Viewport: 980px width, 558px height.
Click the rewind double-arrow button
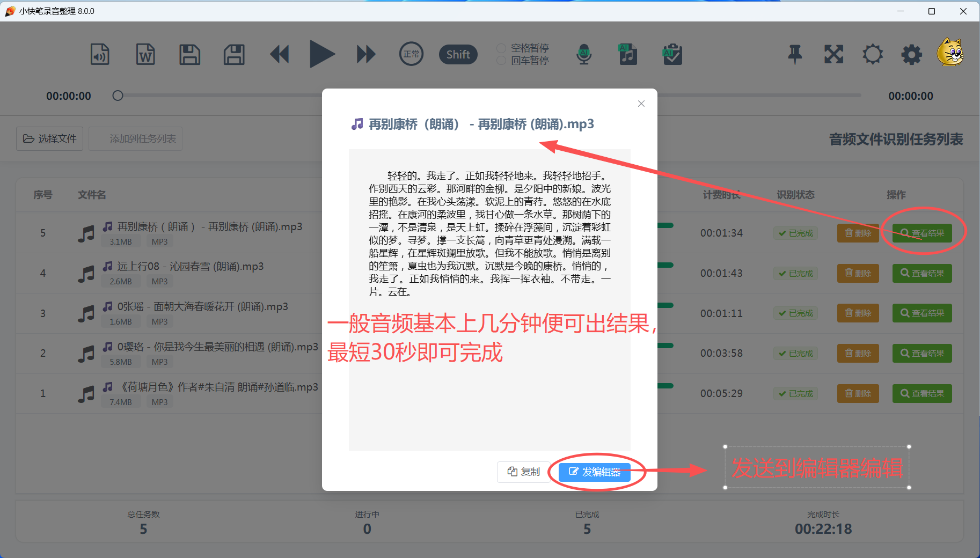pos(279,54)
